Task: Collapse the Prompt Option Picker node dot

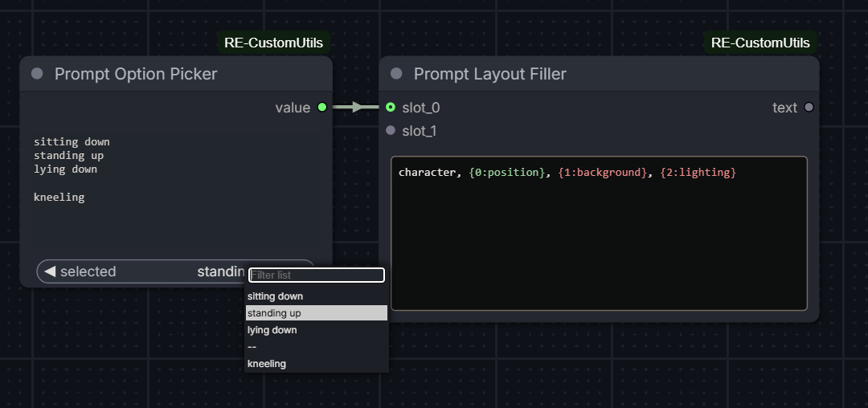Action: coord(37,74)
